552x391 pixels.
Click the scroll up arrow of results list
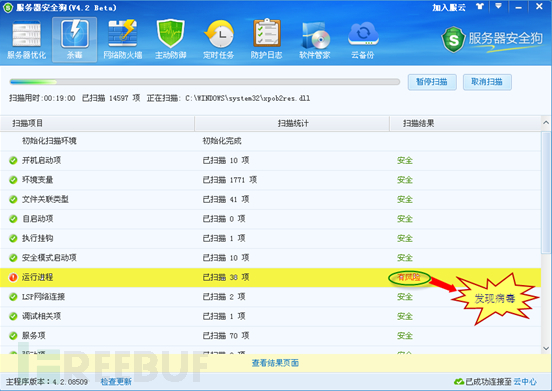(546, 123)
